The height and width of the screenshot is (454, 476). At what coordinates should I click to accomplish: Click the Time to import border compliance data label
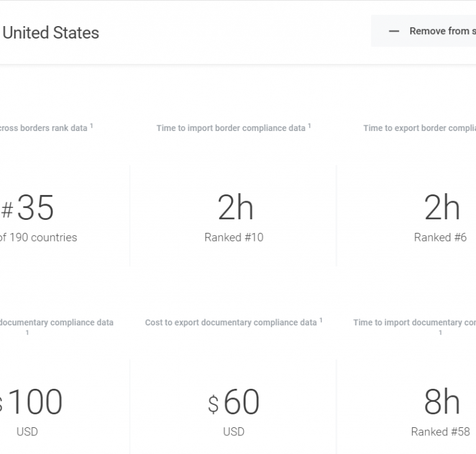pyautogui.click(x=231, y=129)
